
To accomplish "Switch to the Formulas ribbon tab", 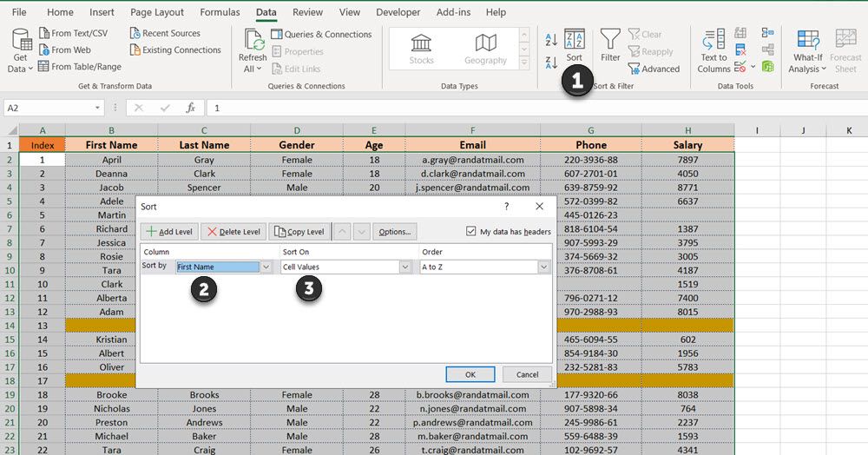I will click(x=220, y=12).
